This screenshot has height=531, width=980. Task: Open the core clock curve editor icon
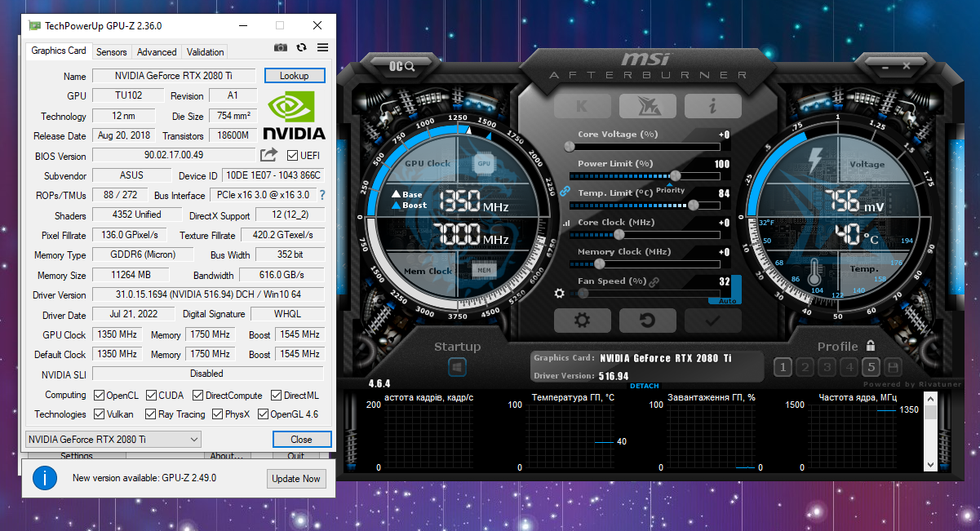pyautogui.click(x=566, y=222)
